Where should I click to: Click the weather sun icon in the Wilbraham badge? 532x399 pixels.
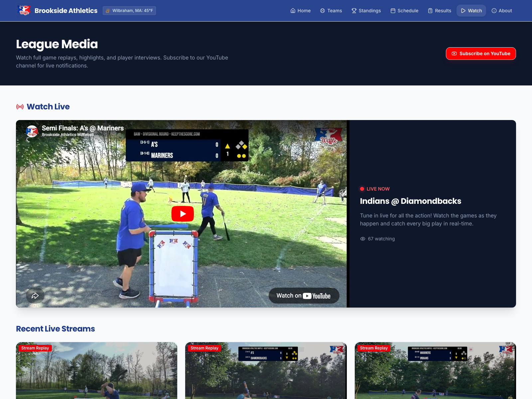(108, 10)
